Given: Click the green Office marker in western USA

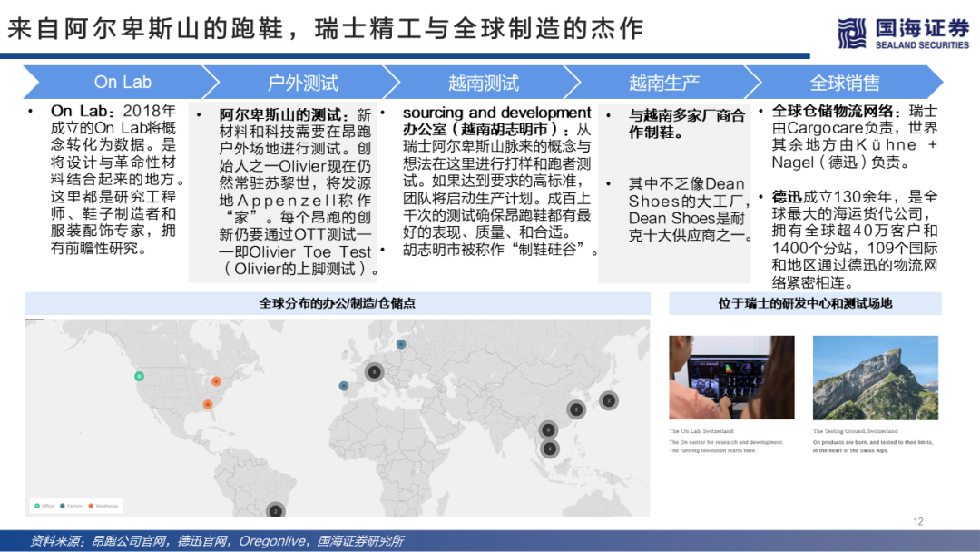Looking at the screenshot, I should pos(140,376).
